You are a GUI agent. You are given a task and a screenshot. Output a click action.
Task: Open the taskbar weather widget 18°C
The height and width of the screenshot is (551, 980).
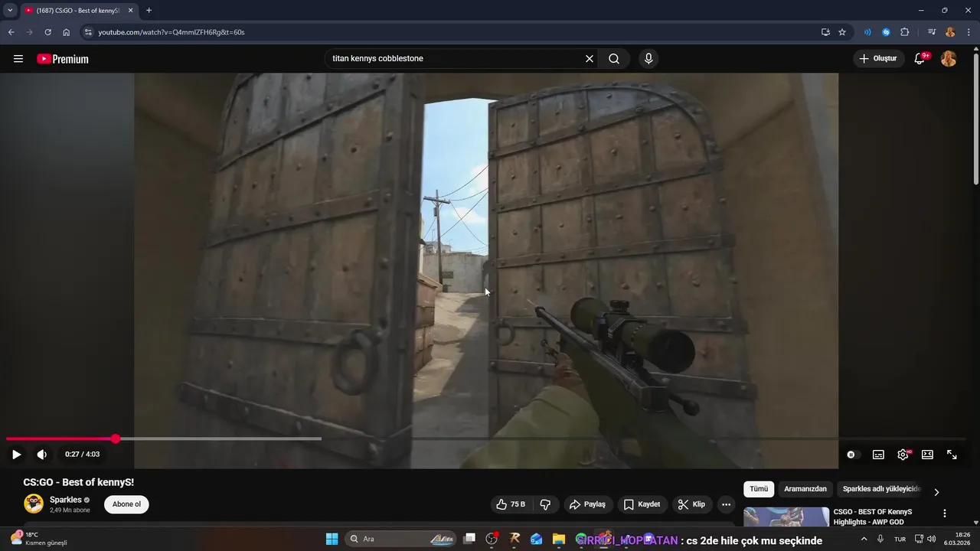coord(38,539)
